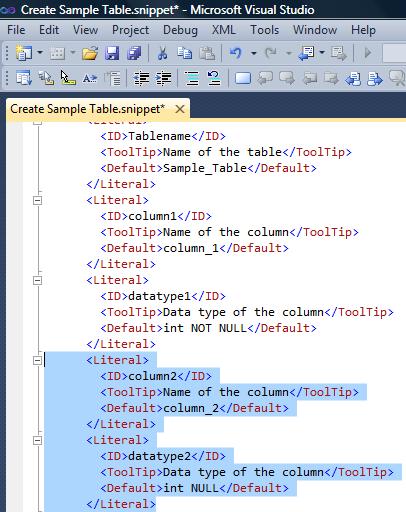
Task: Click the Start Debugging play arrow
Action: [x=368, y=53]
